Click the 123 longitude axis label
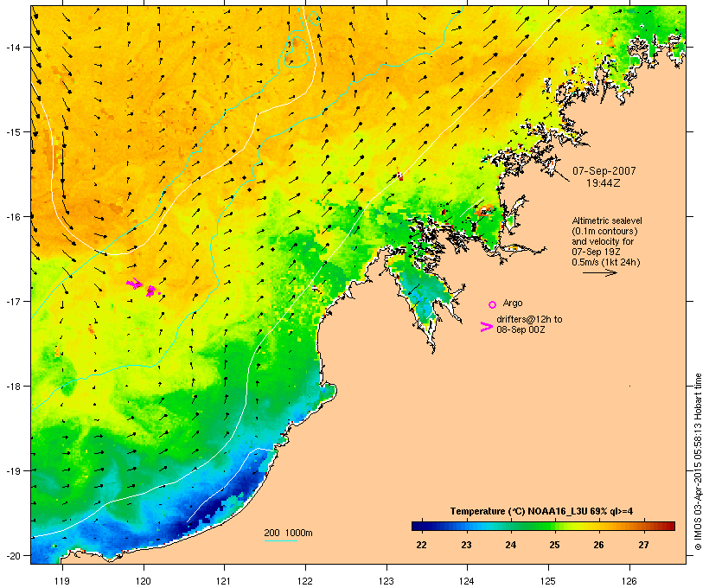Image resolution: width=709 pixels, height=588 pixels. (386, 581)
